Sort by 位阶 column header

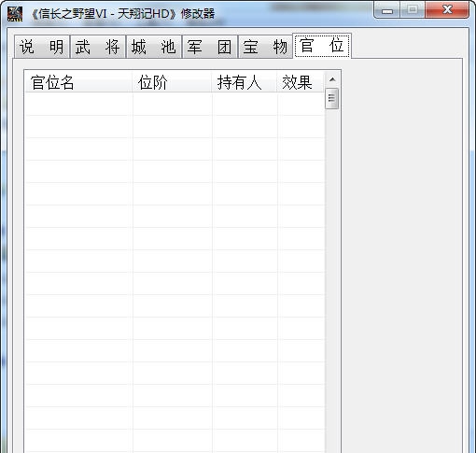[172, 82]
